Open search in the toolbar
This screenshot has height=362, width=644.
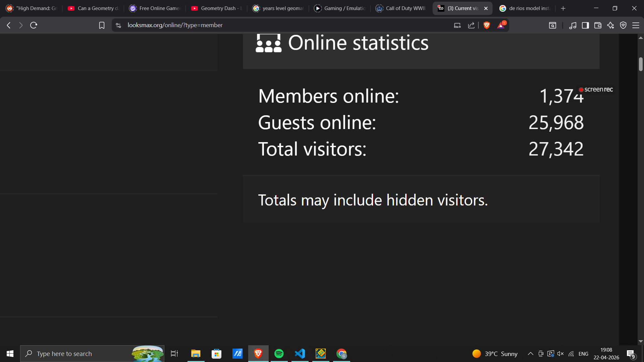click(552, 25)
